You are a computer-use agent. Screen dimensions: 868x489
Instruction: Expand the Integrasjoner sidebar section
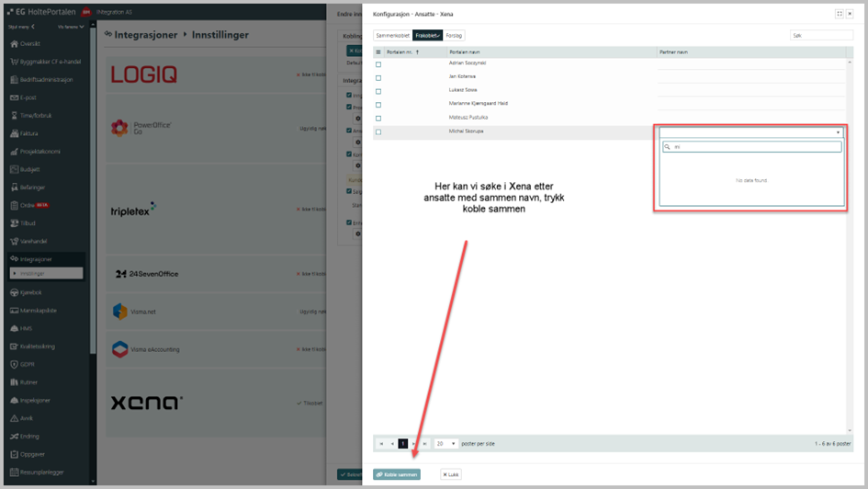click(36, 259)
